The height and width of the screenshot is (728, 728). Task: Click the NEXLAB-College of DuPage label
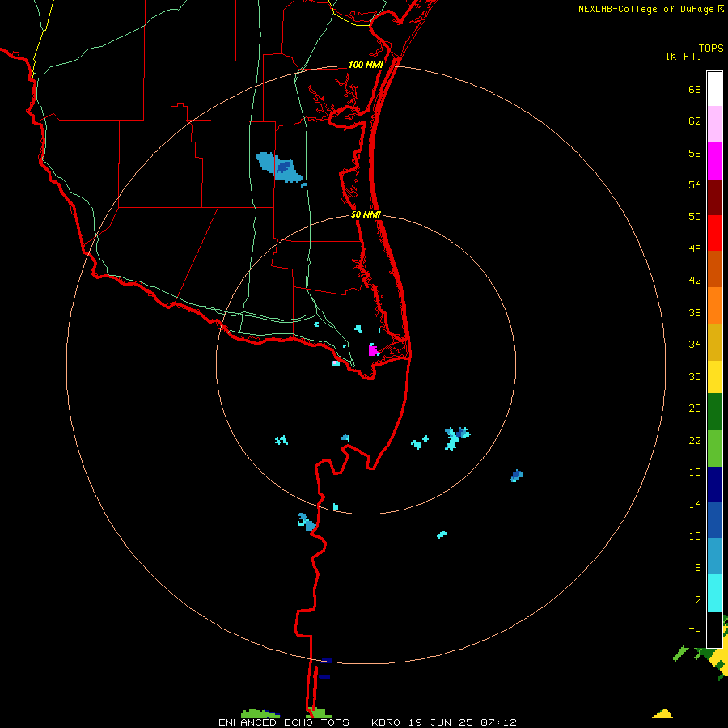(x=645, y=9)
